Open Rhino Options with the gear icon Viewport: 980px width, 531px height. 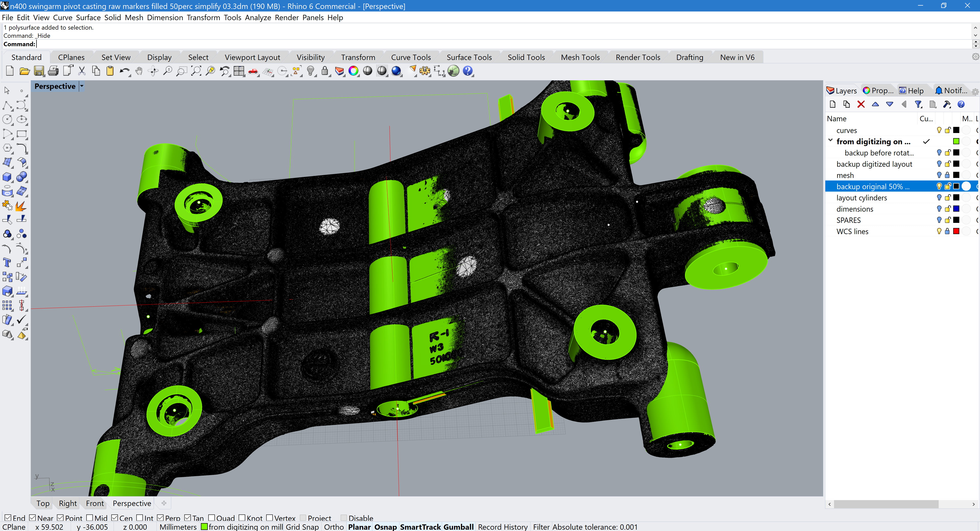click(x=425, y=71)
